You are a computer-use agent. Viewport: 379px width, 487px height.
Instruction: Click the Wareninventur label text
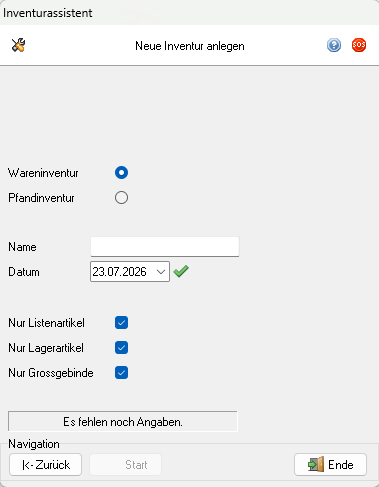pyautogui.click(x=43, y=173)
